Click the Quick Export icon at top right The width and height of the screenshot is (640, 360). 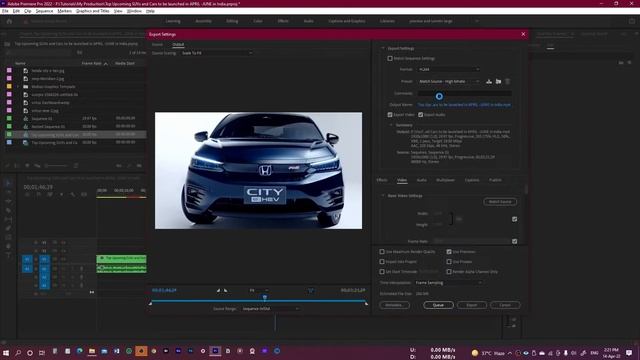tap(631, 21)
